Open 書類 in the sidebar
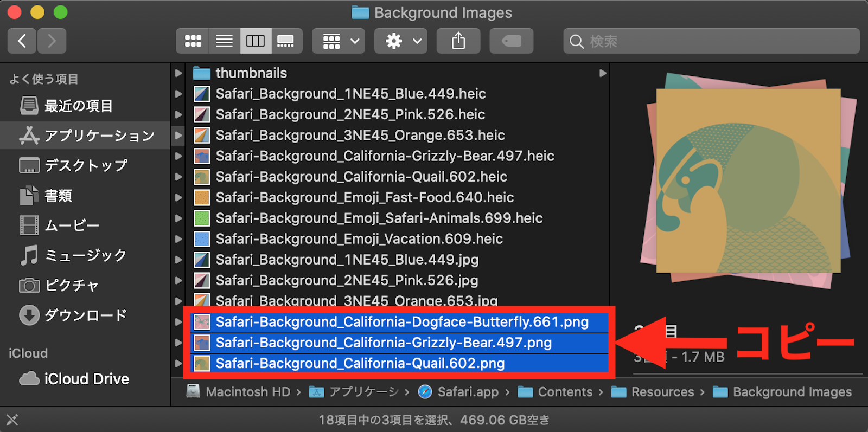The width and height of the screenshot is (868, 432). [x=85, y=195]
